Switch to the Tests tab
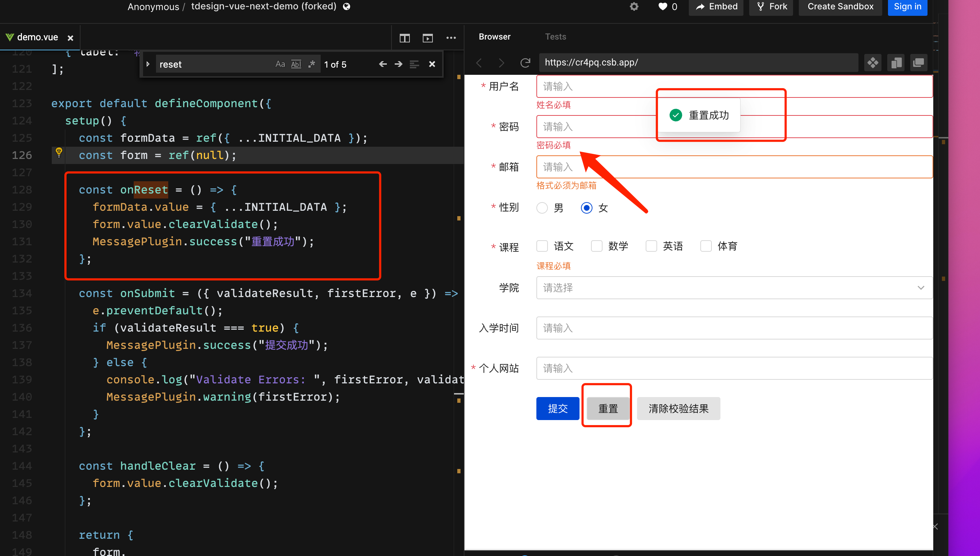The image size is (980, 556). click(555, 37)
